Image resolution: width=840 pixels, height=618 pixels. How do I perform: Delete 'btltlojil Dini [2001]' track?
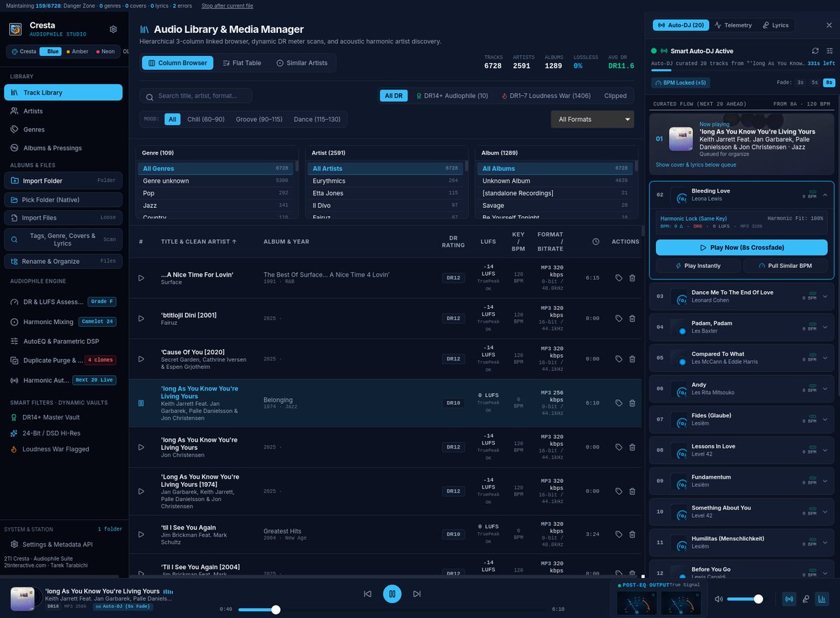[632, 318]
